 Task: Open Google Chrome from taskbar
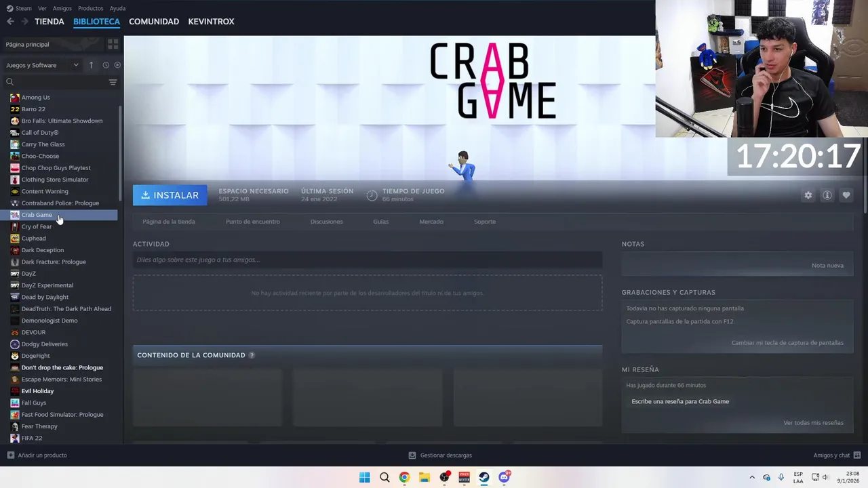point(404,477)
